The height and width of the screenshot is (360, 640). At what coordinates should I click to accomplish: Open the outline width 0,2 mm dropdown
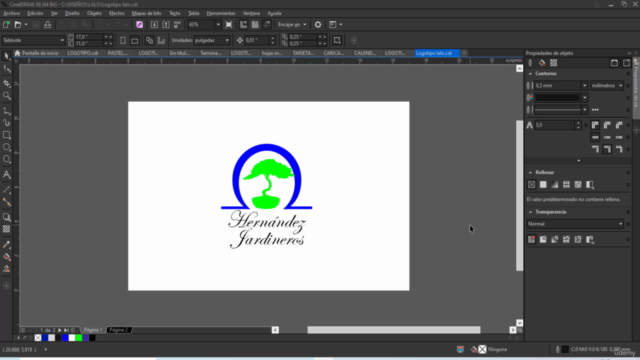pos(584,86)
